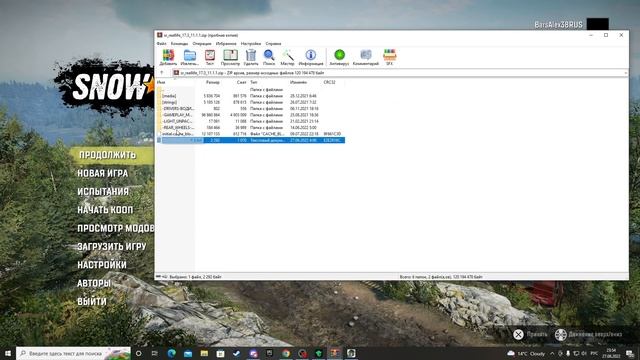Show hidden tray icons chevron

(x=552, y=353)
